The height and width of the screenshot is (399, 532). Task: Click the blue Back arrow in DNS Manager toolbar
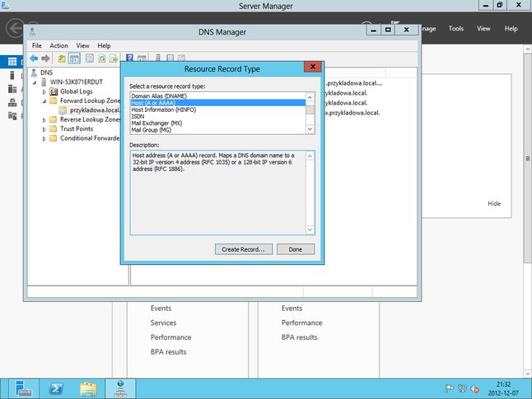coord(34,58)
